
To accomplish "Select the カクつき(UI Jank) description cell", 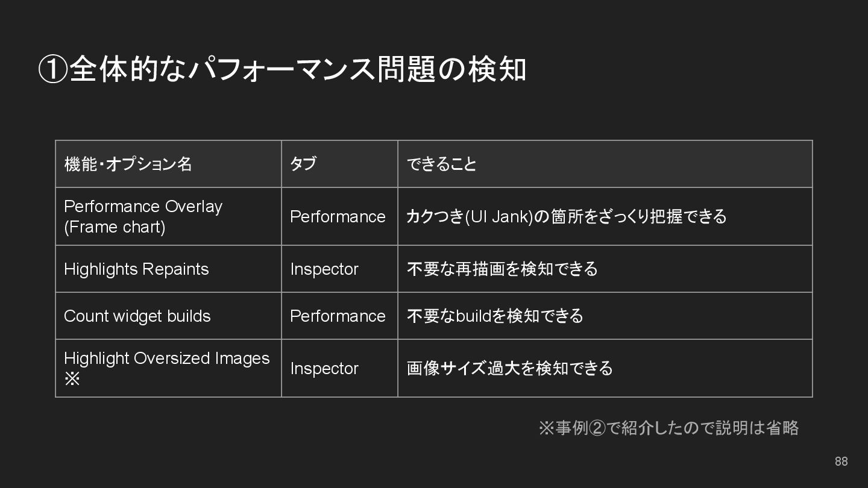I will coord(605,216).
